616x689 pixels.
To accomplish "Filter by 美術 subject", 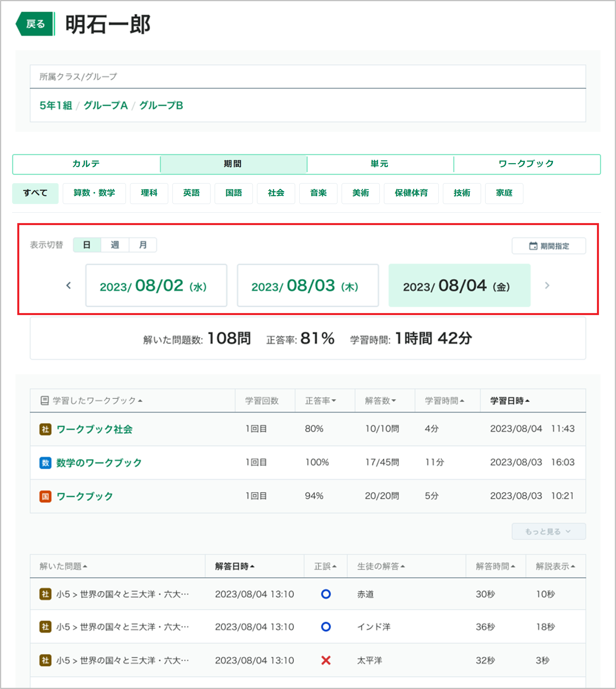I will tap(360, 193).
